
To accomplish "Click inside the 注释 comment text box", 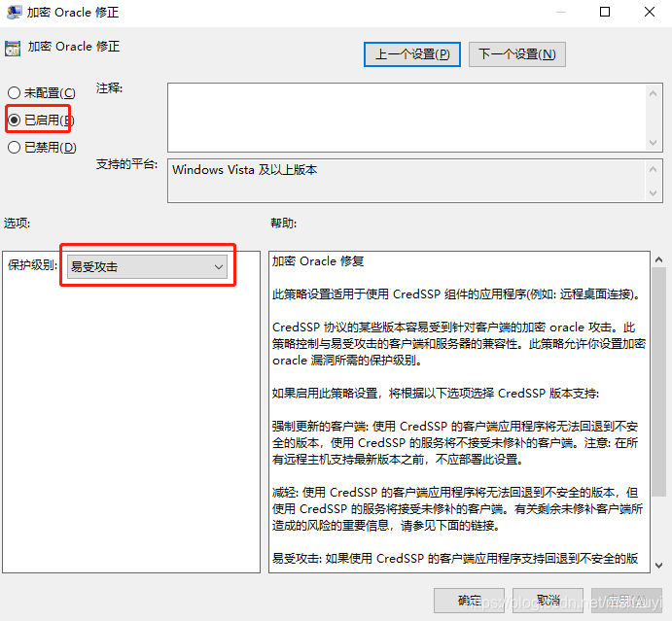I will pos(407,118).
